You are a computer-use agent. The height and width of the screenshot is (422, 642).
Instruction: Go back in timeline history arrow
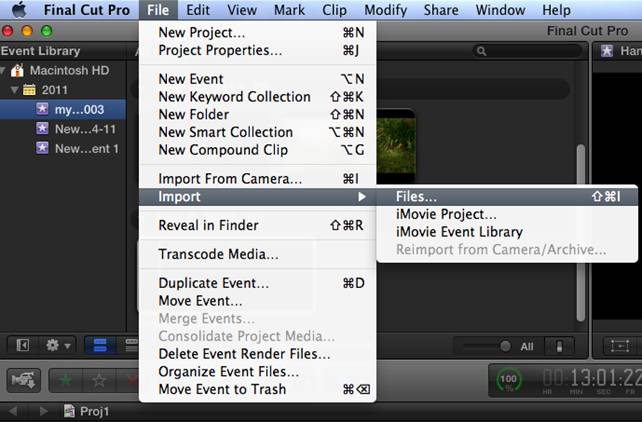13,411
